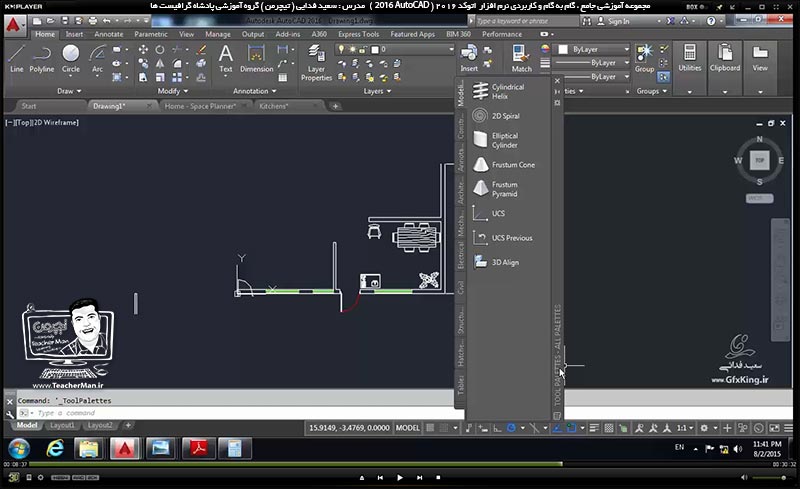Viewport: 800px width, 489px height.
Task: Select the Line tool
Action: point(16,58)
